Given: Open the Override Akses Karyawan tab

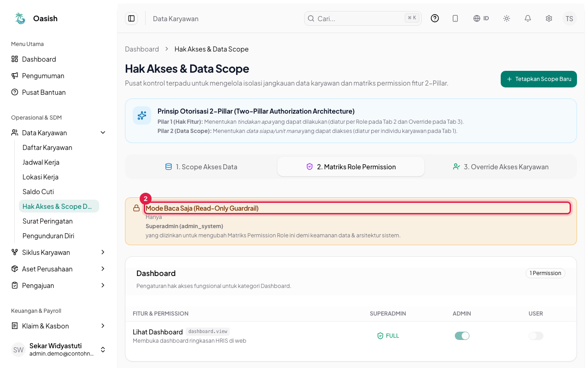Looking at the screenshot, I should tap(501, 167).
